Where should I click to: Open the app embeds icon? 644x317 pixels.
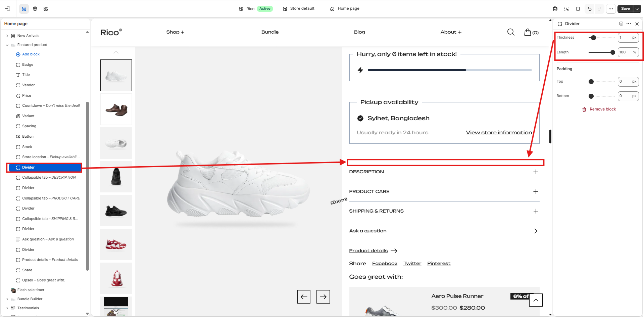click(46, 9)
